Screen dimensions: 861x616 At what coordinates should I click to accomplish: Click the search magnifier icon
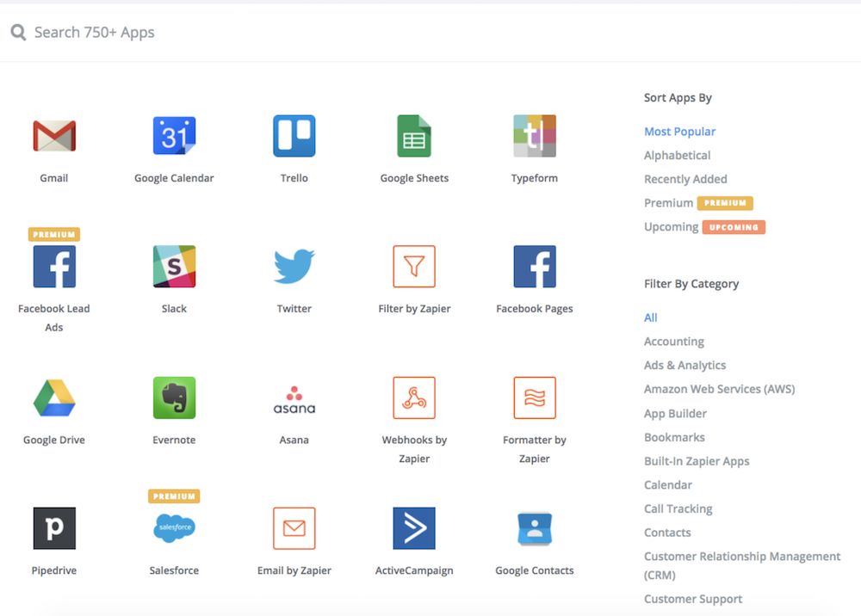click(18, 33)
